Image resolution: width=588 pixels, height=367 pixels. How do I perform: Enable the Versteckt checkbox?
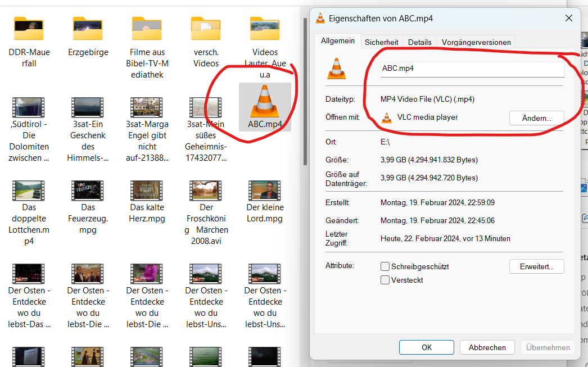[385, 280]
